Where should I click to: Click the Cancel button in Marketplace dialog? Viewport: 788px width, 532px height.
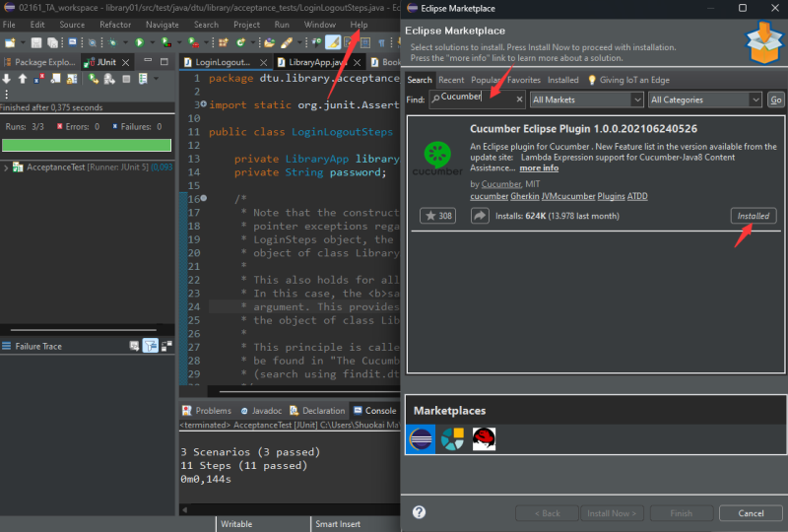tap(751, 513)
